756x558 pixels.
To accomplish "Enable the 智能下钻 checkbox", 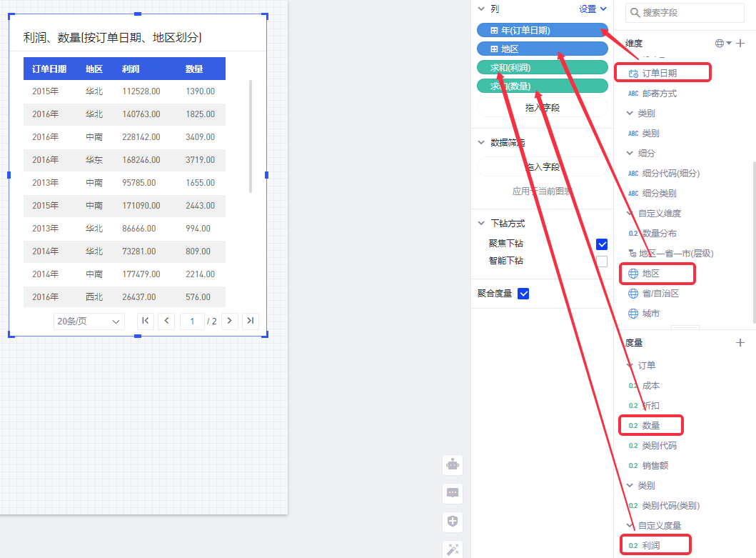I will 602,261.
